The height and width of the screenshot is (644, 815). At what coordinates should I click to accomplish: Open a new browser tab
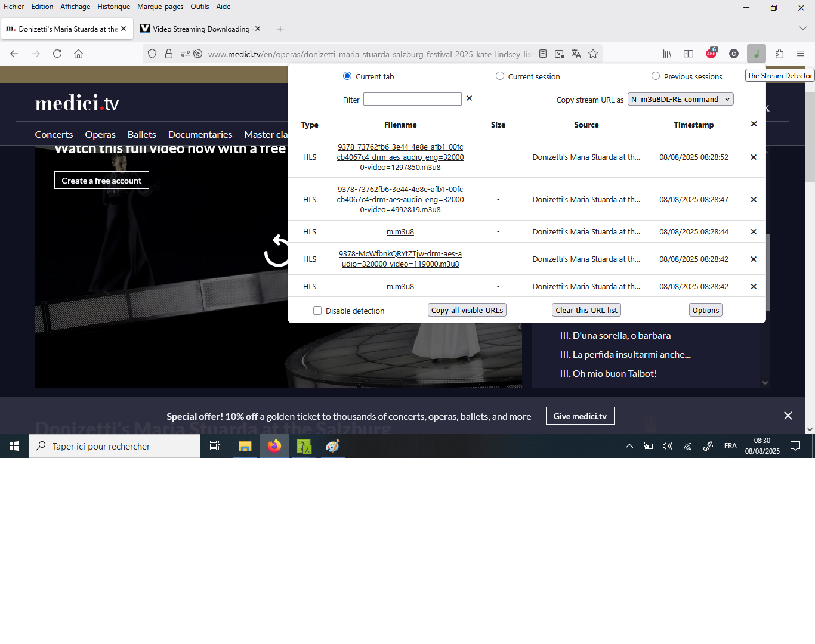280,29
